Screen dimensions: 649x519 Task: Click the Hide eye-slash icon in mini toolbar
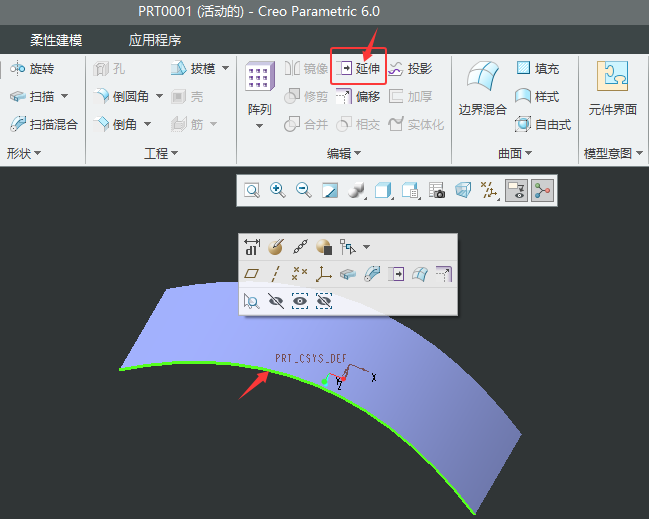(276, 301)
